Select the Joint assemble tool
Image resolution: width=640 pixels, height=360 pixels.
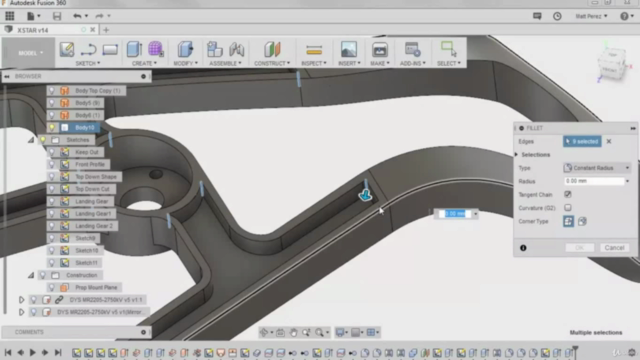[237, 49]
